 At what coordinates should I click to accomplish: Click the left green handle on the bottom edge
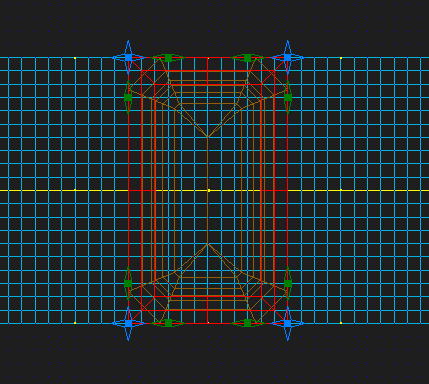click(x=168, y=323)
